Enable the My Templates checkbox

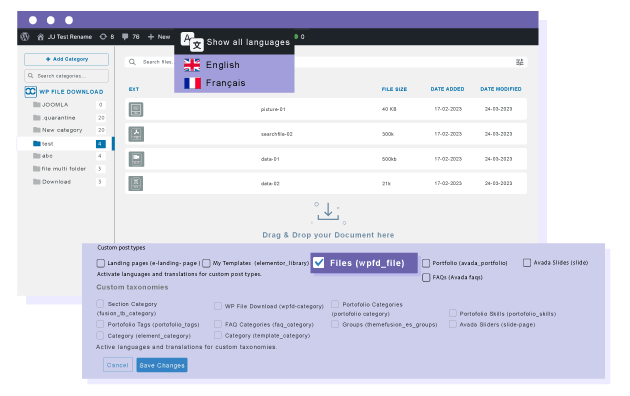[206, 263]
